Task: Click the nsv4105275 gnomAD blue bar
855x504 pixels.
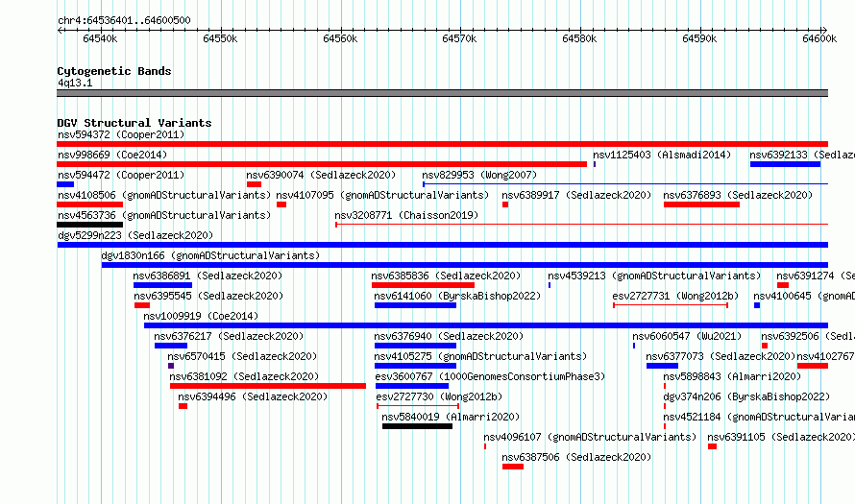Action: [416, 366]
